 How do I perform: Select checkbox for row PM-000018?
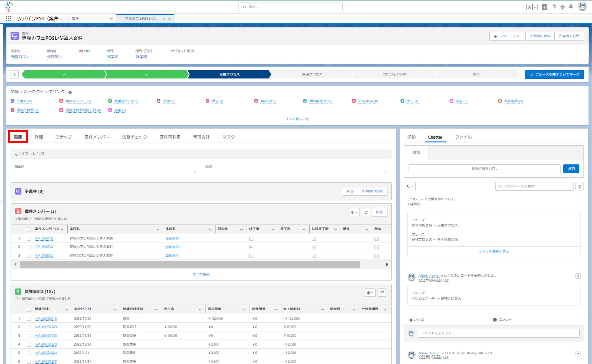[29, 239]
